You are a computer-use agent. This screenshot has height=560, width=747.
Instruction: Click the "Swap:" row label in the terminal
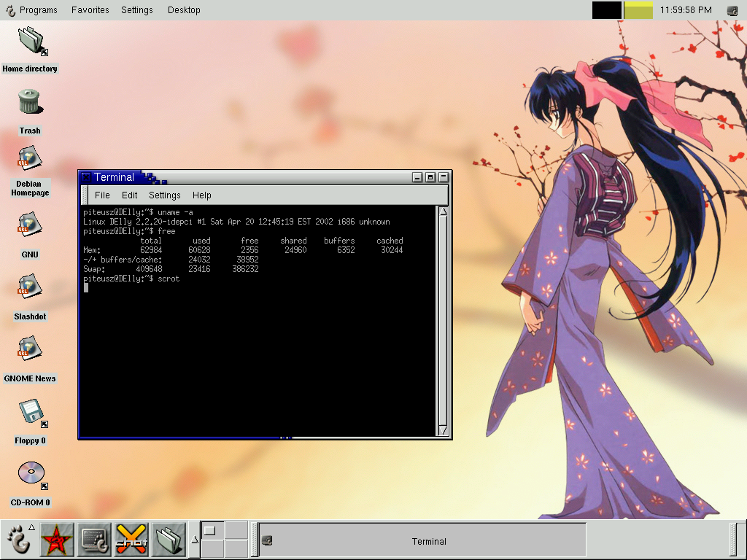[94, 269]
